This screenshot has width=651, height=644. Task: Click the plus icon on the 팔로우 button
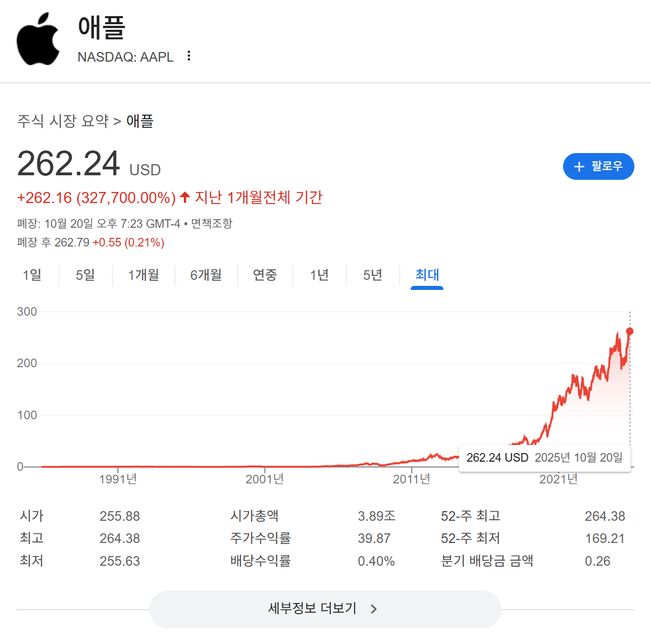579,167
